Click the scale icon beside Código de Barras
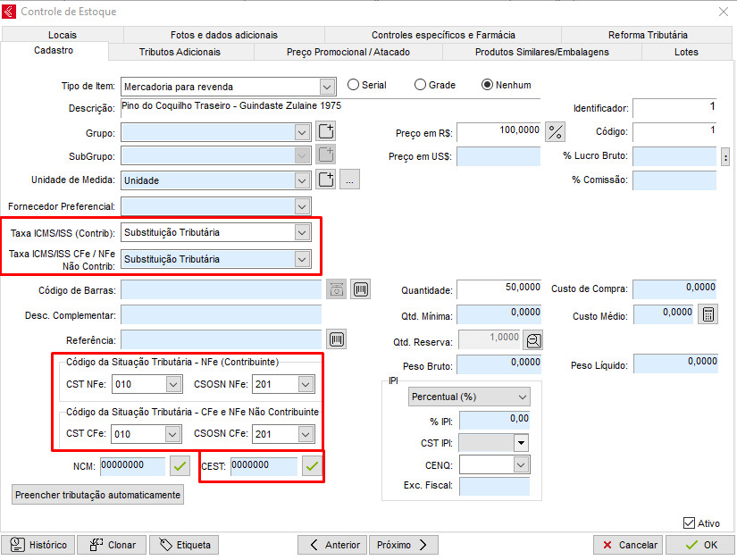This screenshot has height=560, width=737. (336, 289)
